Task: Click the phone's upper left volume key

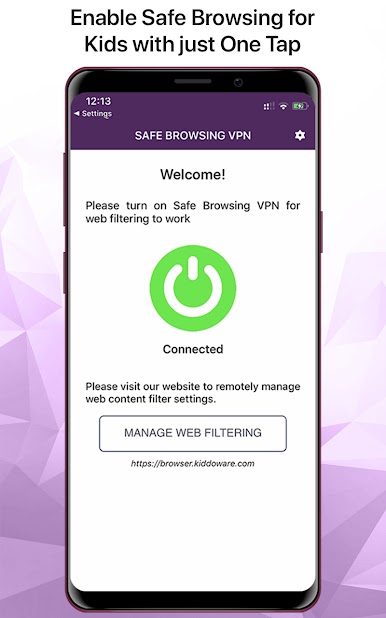Action: tap(64, 189)
